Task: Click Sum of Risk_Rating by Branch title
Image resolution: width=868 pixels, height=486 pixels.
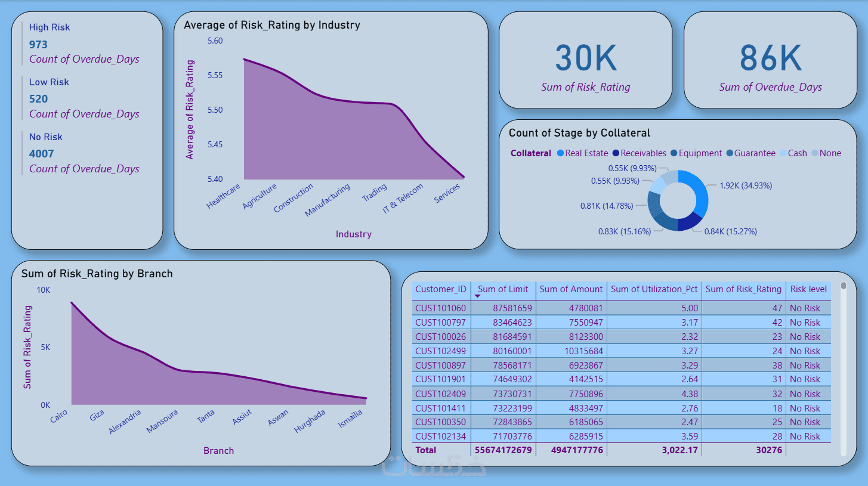Action: tap(97, 274)
